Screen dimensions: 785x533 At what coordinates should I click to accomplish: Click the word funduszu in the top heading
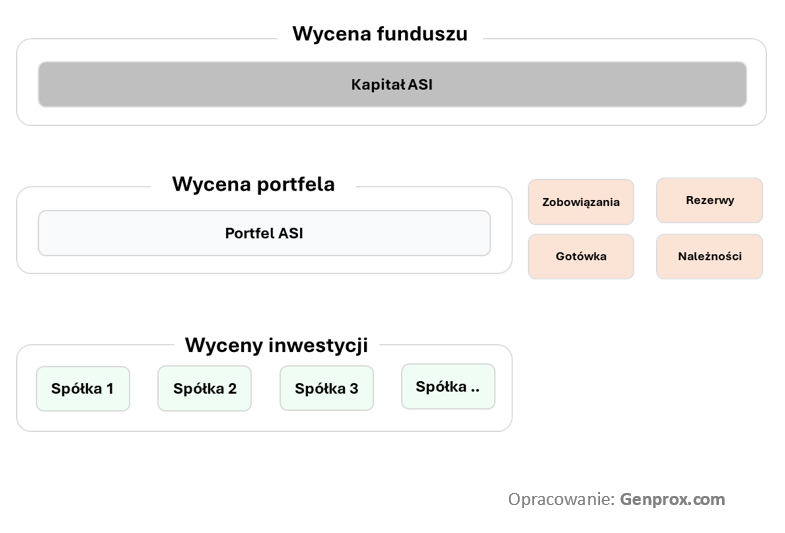coord(421,34)
